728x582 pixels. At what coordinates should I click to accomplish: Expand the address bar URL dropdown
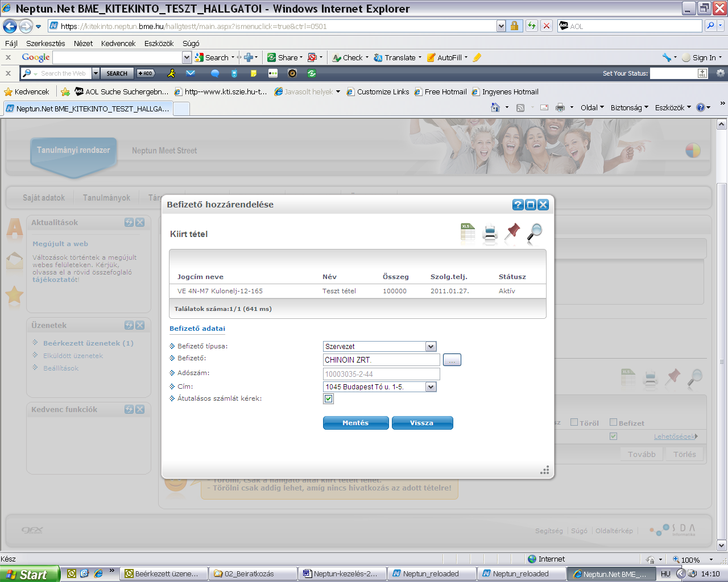tap(501, 26)
